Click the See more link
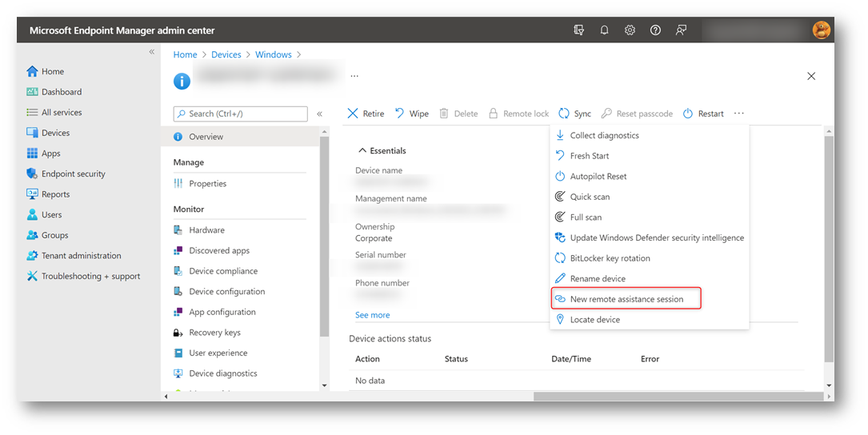The height and width of the screenshot is (435, 868). click(373, 315)
